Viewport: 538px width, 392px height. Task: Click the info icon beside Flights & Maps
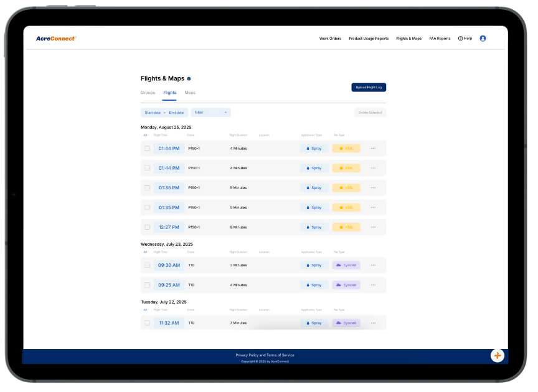point(189,79)
